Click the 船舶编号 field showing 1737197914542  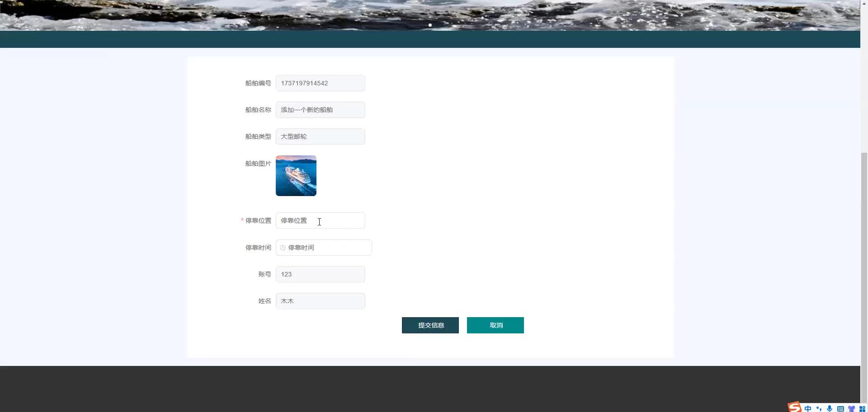point(321,83)
